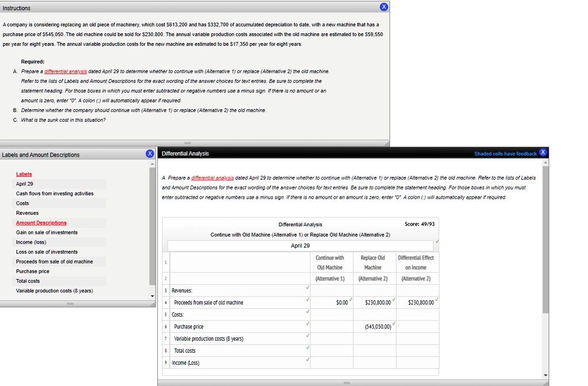Viewport: 588px width, 386px height.
Task: Close the Instructions panel with its X icon
Action: [x=384, y=7]
